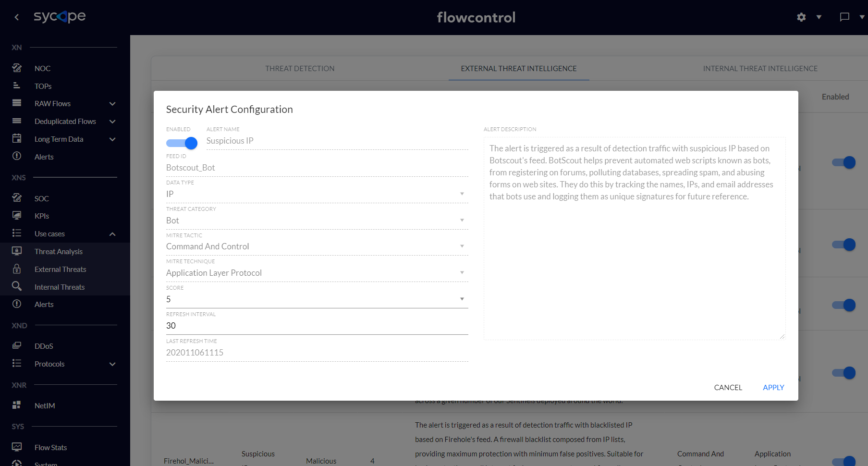This screenshot has height=466, width=868.
Task: Click the APPLY button
Action: pyautogui.click(x=773, y=388)
